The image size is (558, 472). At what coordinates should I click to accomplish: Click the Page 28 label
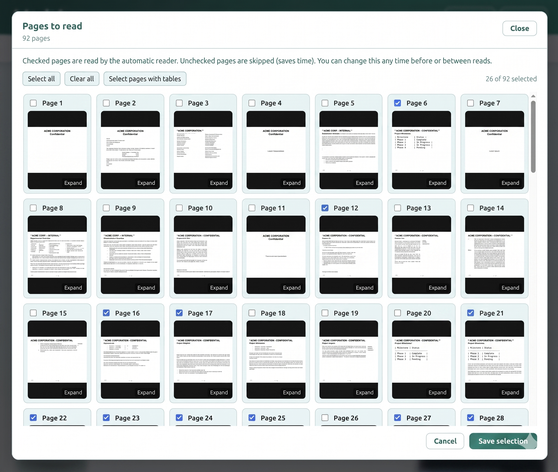[491, 418]
